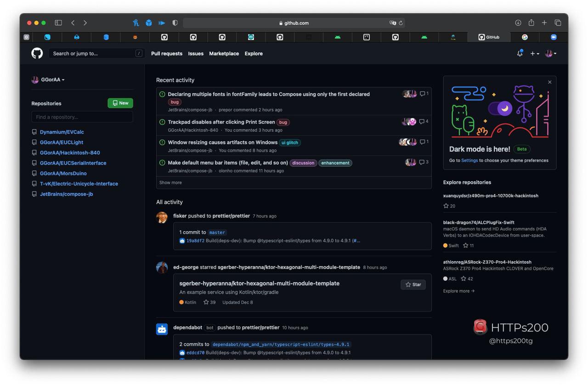Open commit 19a8df2 link
Screen dimensions: 588x386
[195, 240]
